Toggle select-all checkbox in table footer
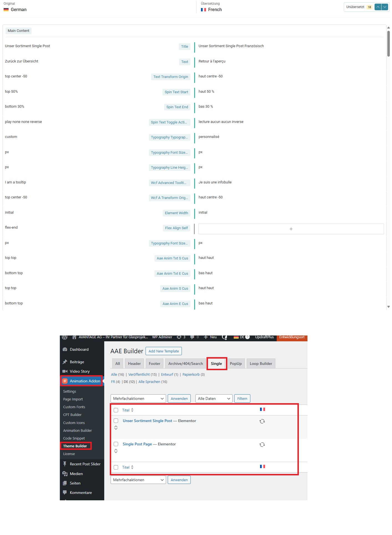392x535 pixels. 116,467
